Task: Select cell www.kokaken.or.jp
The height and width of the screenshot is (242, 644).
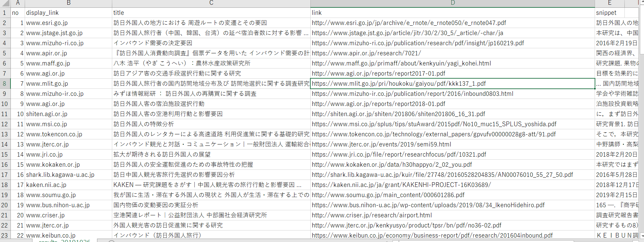Action: pyautogui.click(x=68, y=165)
